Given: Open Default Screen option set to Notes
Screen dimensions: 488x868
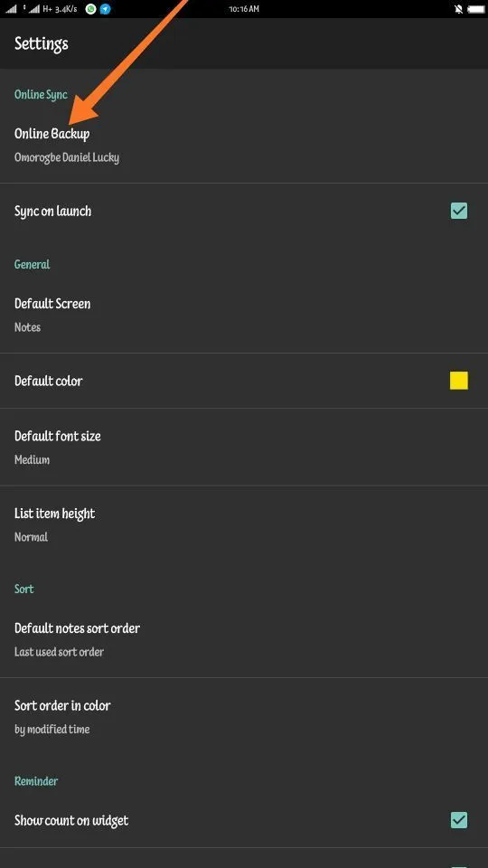Looking at the screenshot, I should [x=244, y=315].
